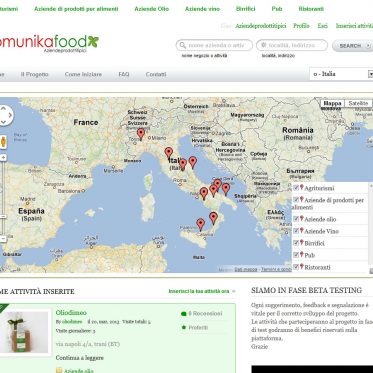Image resolution: width=373 pixels, height=373 pixels.
Task: Click the green Recensioni speech bubble icon
Action: tap(183, 313)
